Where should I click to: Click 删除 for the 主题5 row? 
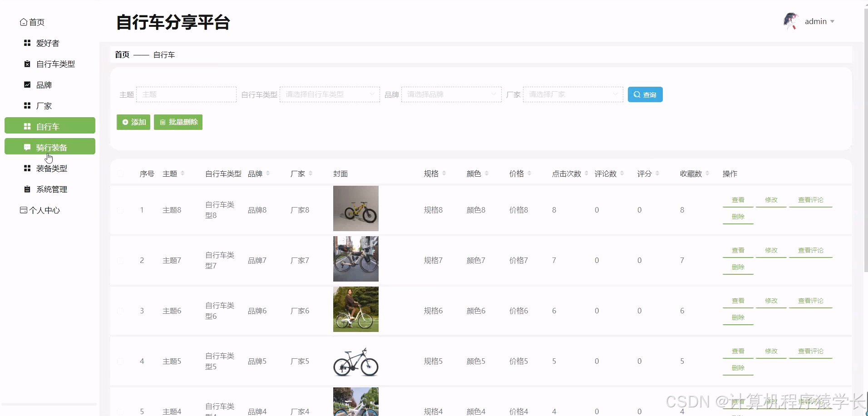coord(738,368)
